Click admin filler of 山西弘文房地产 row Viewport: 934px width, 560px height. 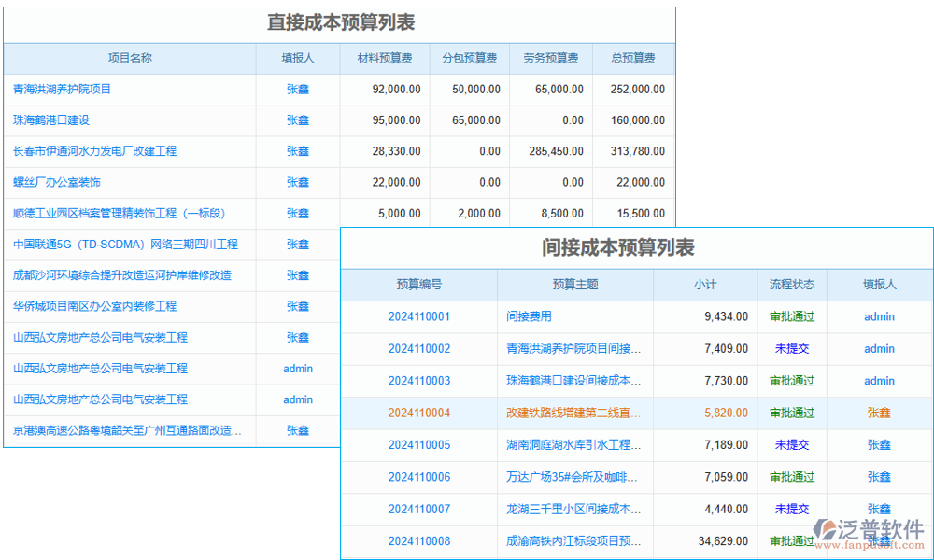297,369
